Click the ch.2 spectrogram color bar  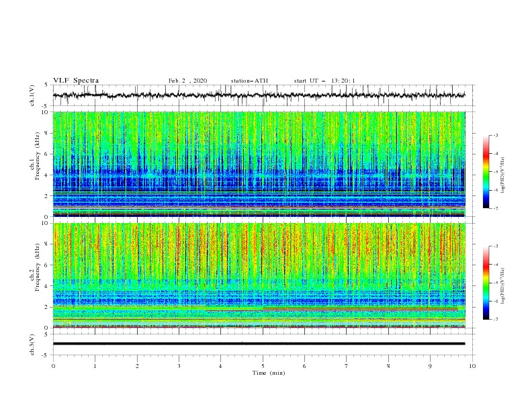pyautogui.click(x=486, y=283)
